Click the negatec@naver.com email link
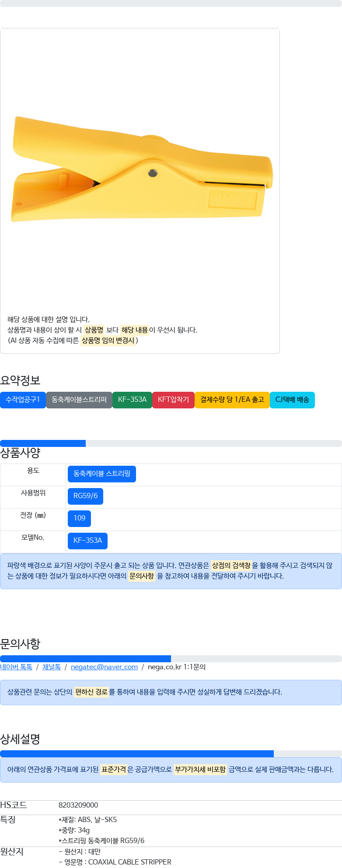 pos(104,667)
